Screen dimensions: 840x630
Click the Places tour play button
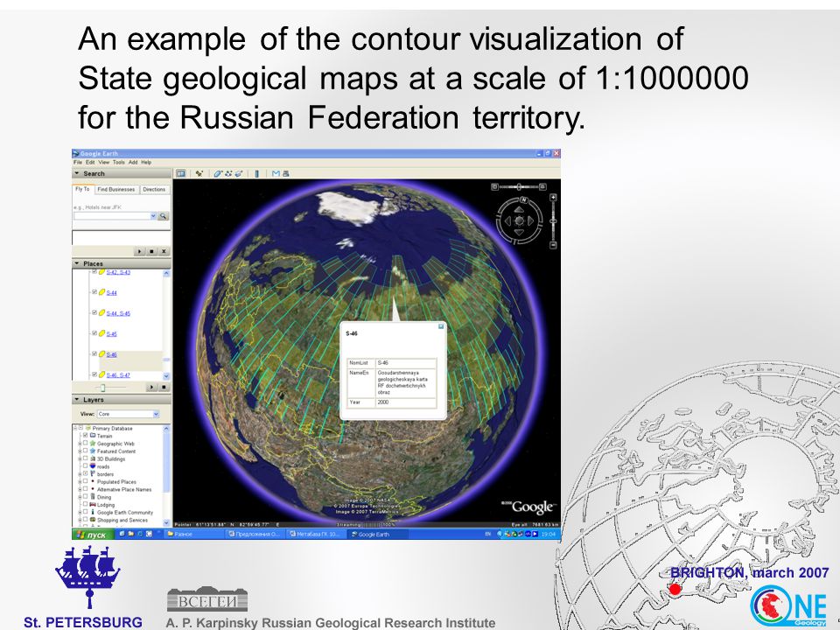152,387
